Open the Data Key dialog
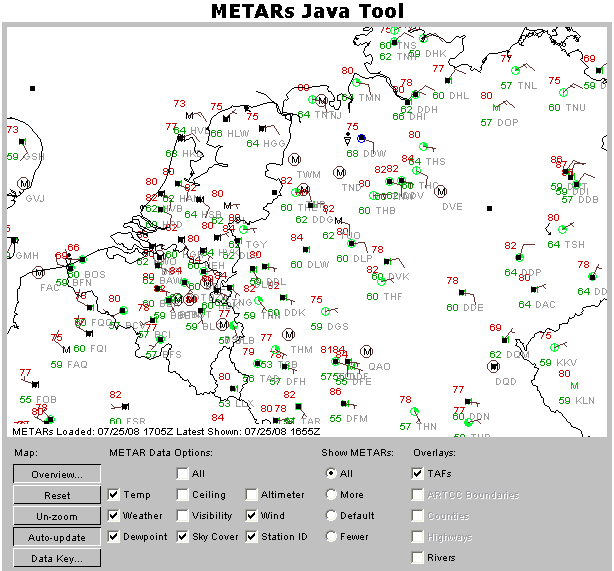This screenshot has height=571, width=614. (57, 558)
